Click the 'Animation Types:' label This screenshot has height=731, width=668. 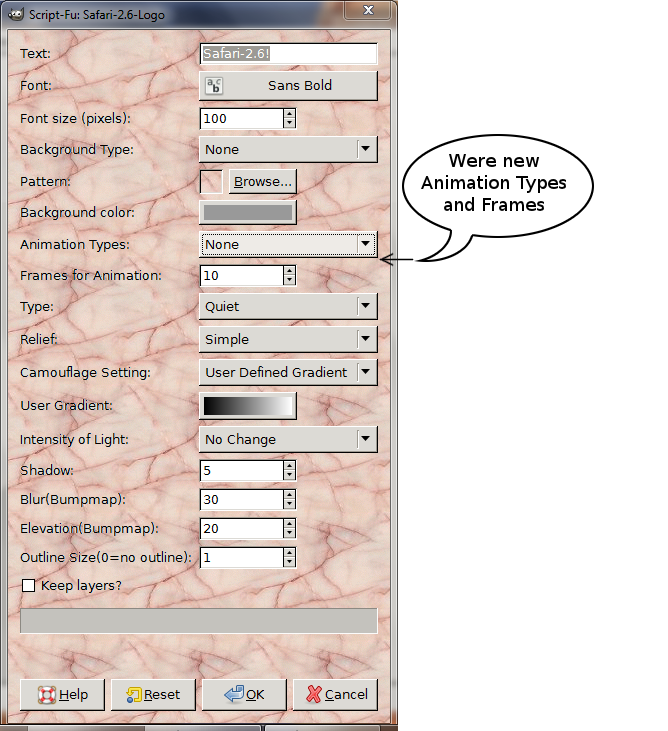point(75,244)
